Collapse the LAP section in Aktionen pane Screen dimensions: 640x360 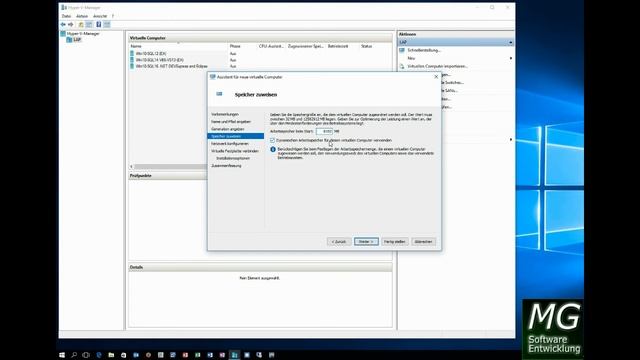(511, 42)
